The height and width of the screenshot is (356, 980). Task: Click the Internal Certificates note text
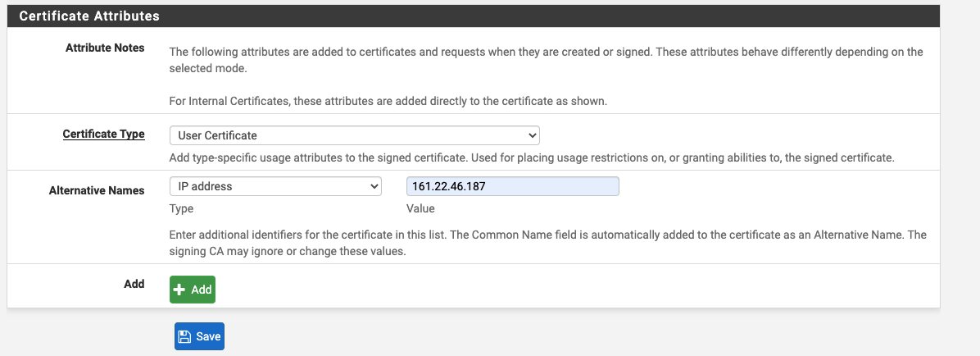[388, 101]
